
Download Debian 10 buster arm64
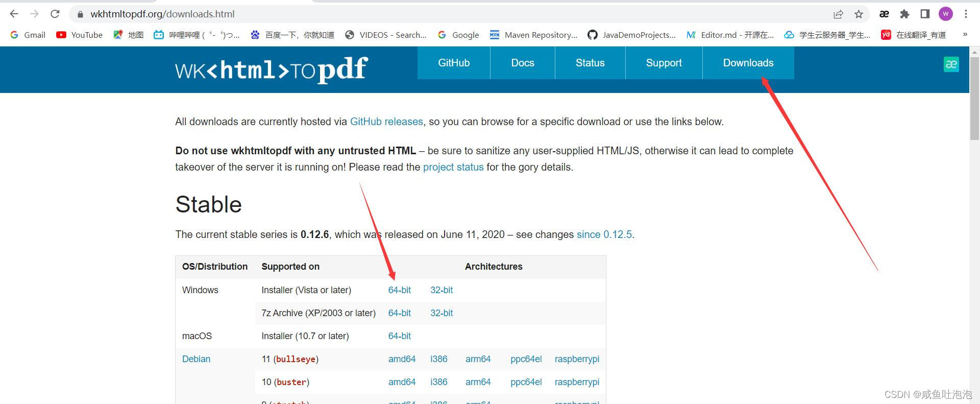click(x=478, y=382)
